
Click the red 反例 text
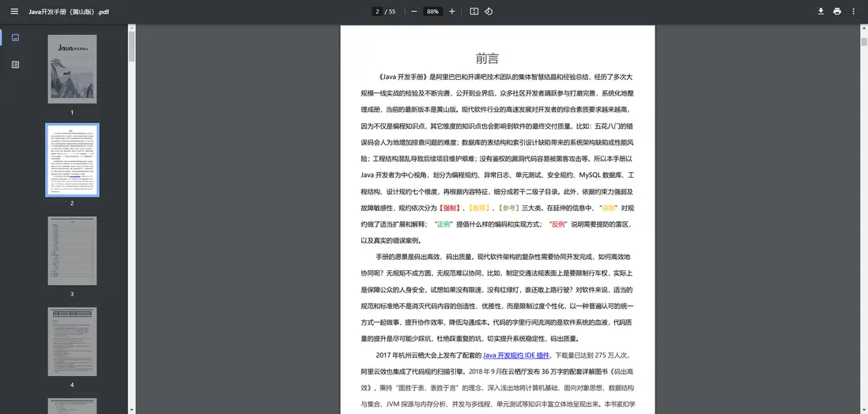[x=557, y=224]
